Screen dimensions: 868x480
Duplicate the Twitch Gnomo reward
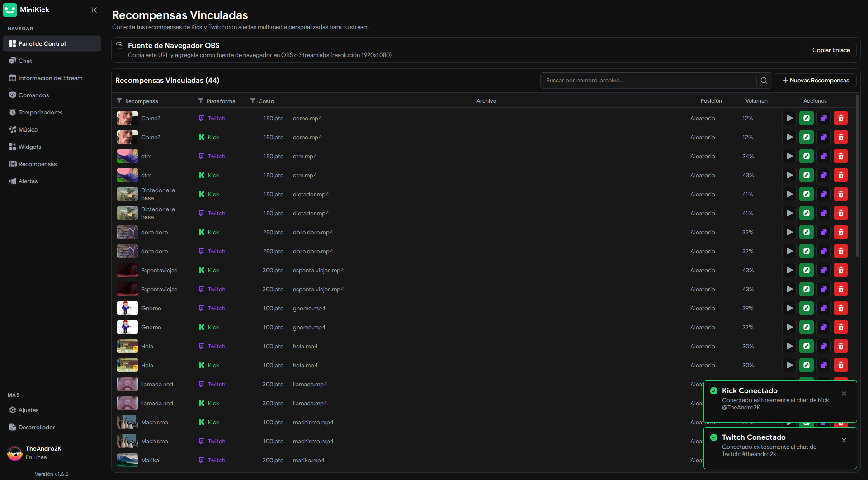(x=824, y=308)
